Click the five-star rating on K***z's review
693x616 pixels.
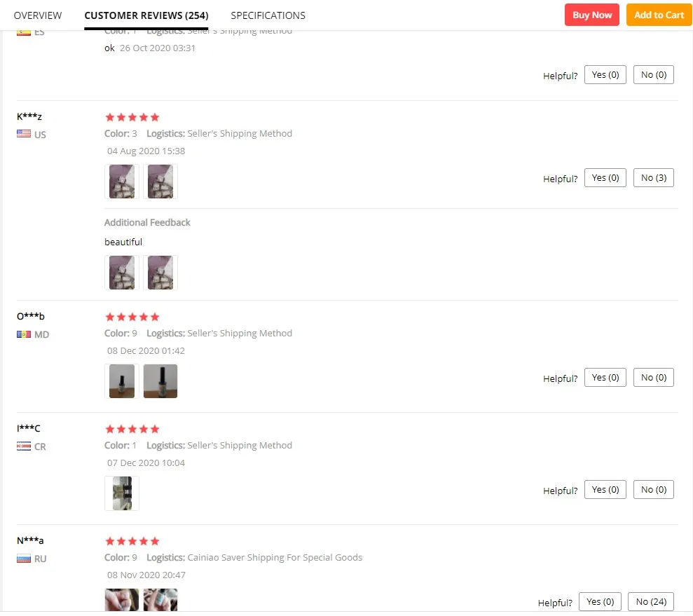(132, 117)
